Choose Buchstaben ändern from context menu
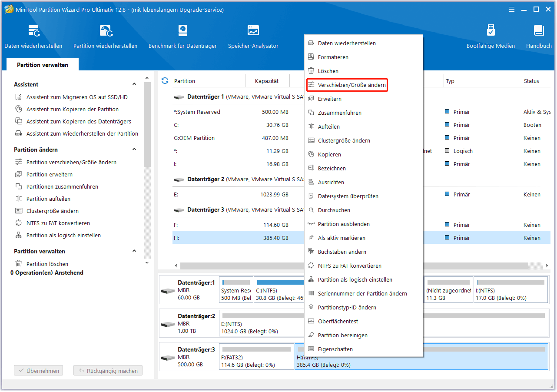Viewport: 557px width, 392px height. (x=364, y=252)
